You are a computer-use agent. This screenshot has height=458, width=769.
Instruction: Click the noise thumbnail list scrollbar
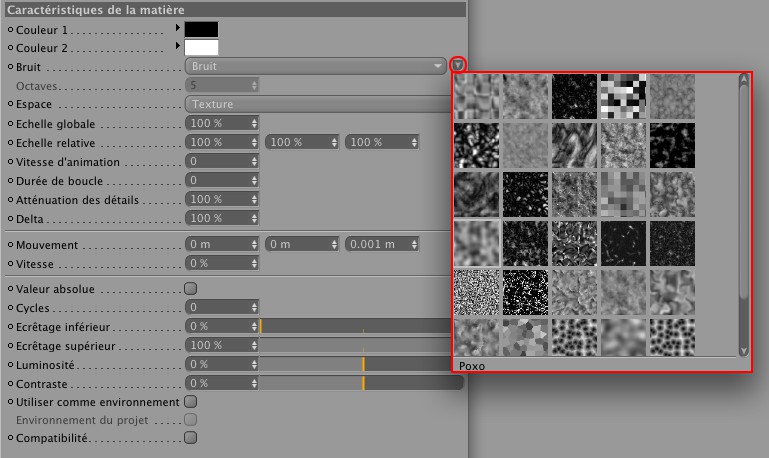pos(743,200)
